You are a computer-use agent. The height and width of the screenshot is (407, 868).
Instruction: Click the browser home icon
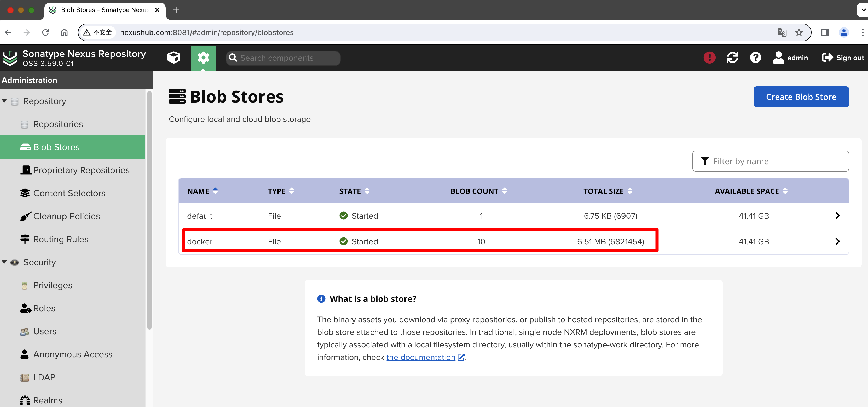64,32
